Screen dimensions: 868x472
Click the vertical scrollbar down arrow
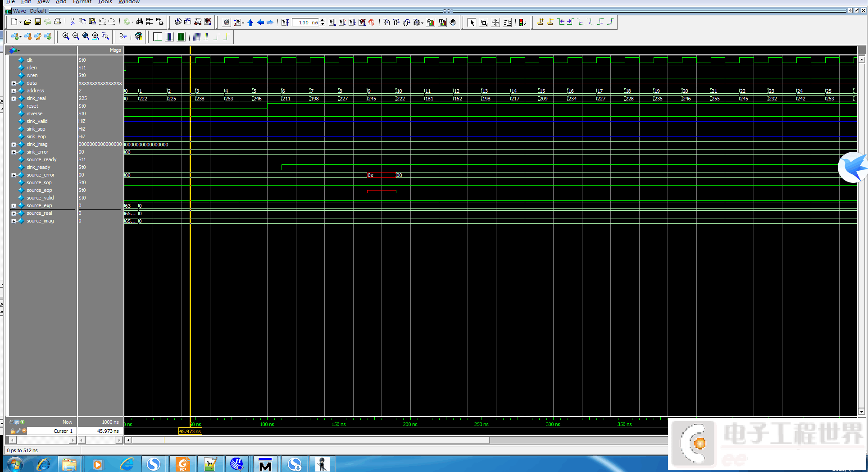861,411
